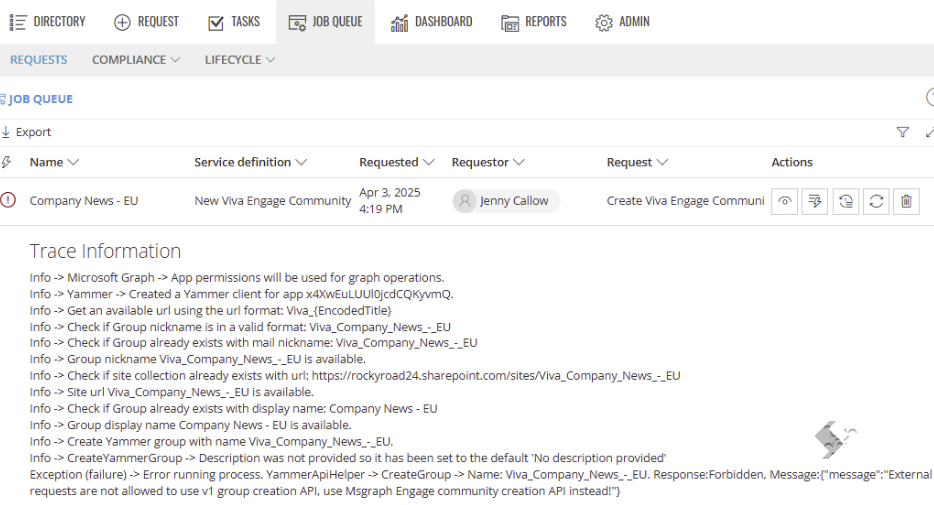The image size is (934, 505).
Task: Click the nickname valid format trace line
Action: point(240,327)
